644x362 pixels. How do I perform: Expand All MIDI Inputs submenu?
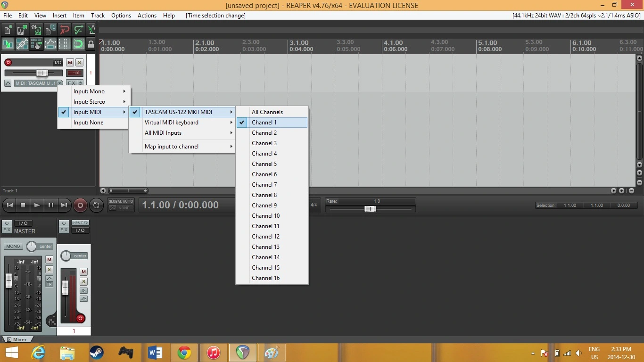coord(182,133)
